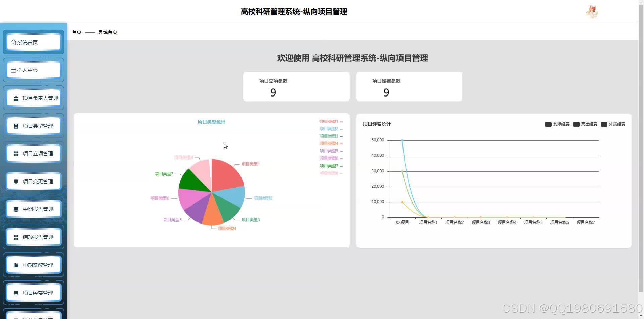The image size is (644, 319).
Task: Click the 系统首页 breadcrumb
Action: pyautogui.click(x=108, y=32)
